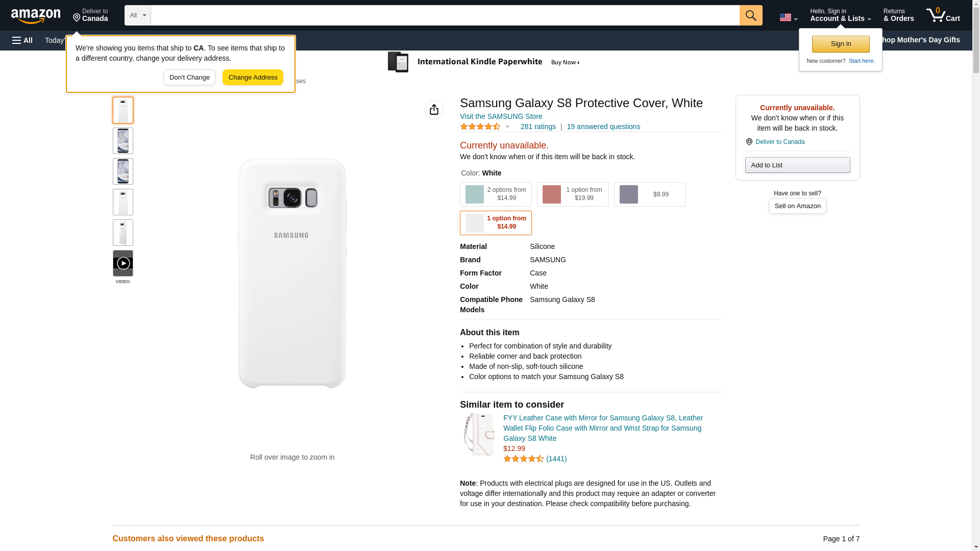The image size is (980, 551).
Task: Click the share icon above product image
Action: (x=434, y=110)
